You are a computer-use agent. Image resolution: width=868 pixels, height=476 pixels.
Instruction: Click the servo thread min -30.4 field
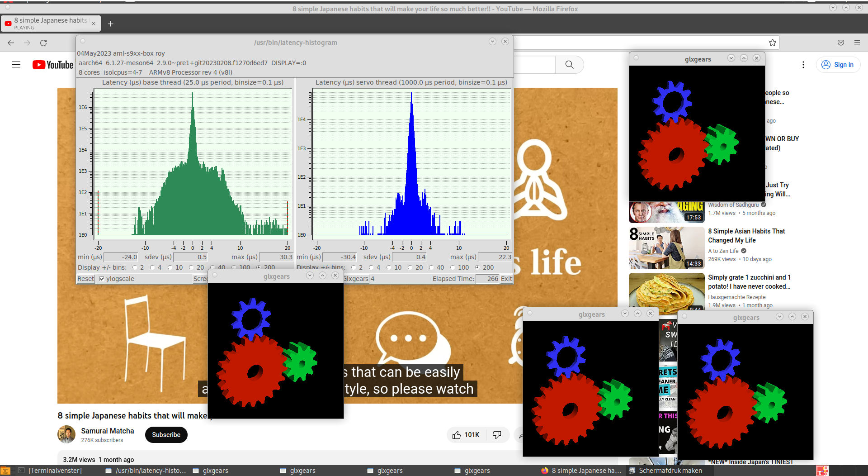[x=340, y=257]
